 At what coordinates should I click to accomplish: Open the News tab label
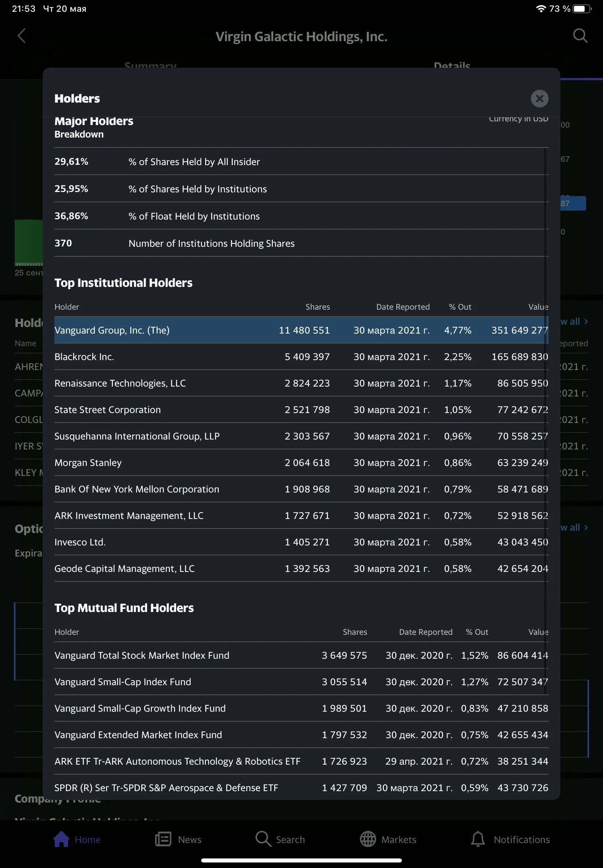click(x=190, y=839)
